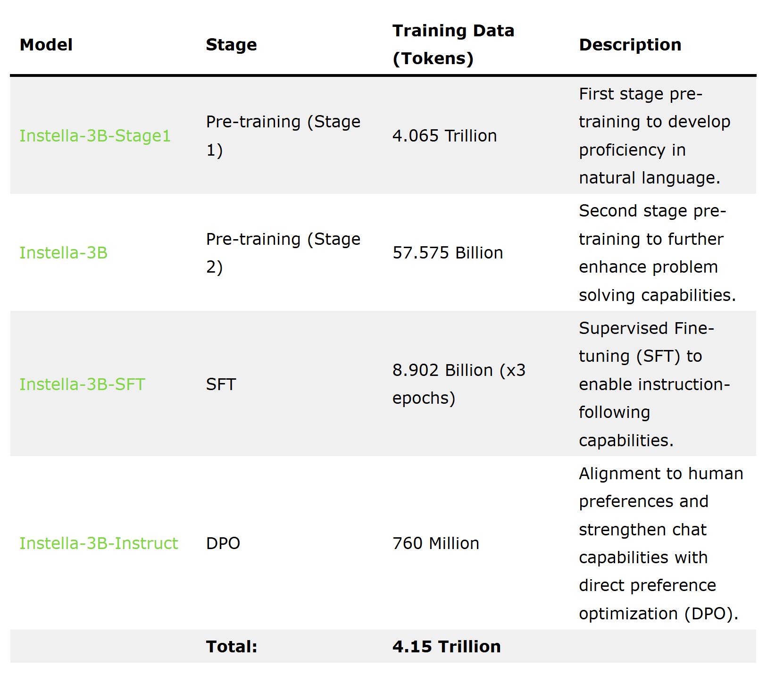Click the bold Total: label
The height and width of the screenshot is (683, 784).
[232, 647]
